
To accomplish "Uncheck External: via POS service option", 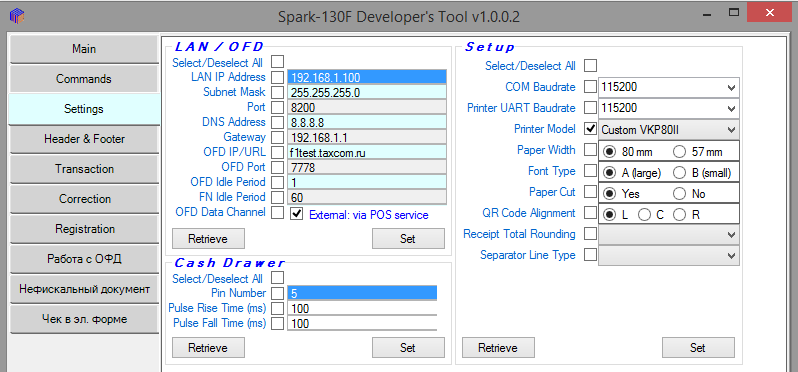I will (x=296, y=214).
